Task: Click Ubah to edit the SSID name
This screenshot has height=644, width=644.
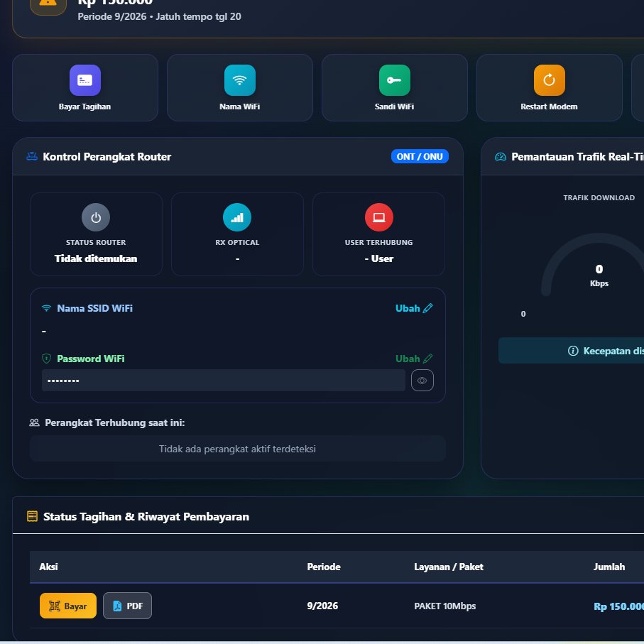Action: pyautogui.click(x=413, y=308)
